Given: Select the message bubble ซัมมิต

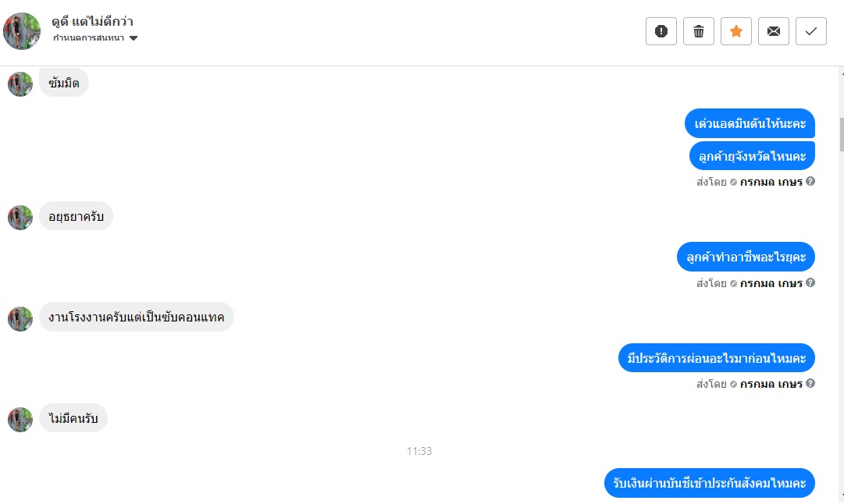Looking at the screenshot, I should pyautogui.click(x=64, y=83).
